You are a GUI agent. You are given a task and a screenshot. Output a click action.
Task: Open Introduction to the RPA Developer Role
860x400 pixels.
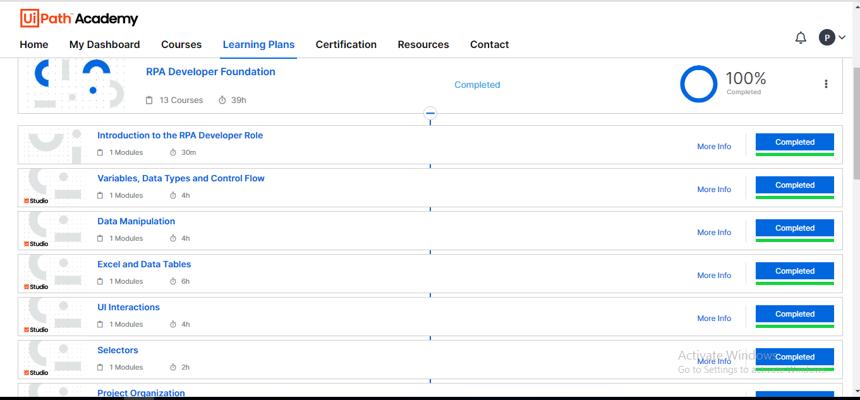tap(180, 135)
